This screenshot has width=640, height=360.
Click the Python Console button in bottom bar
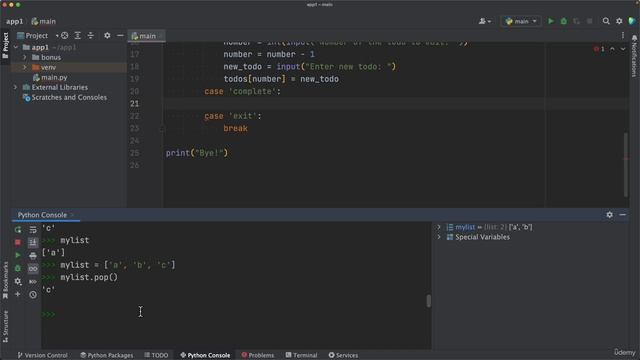(205, 355)
